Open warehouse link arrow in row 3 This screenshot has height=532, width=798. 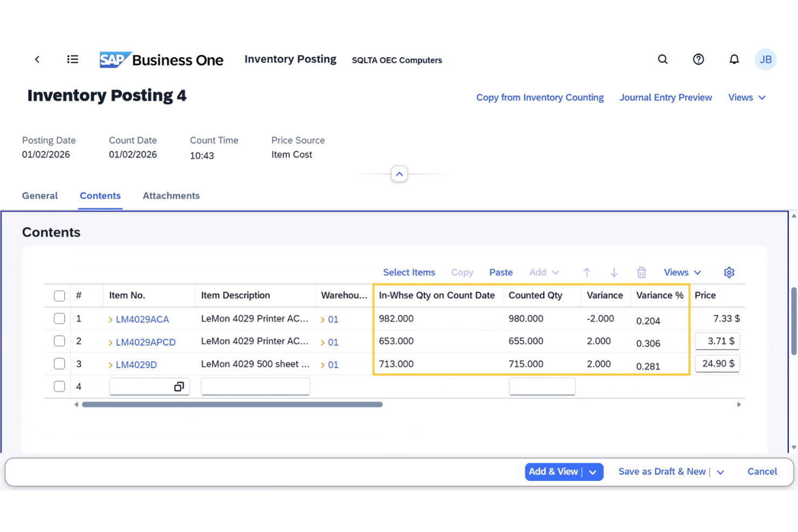click(322, 365)
